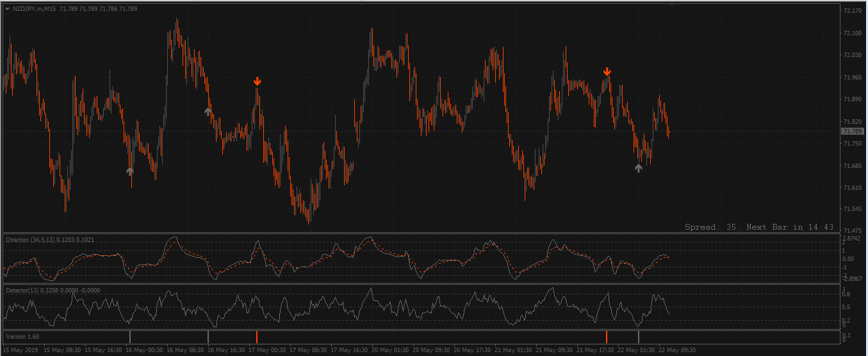Open the chart dropdown triangle beside NZDJPY.m
This screenshot has width=868, height=356.
click(7, 9)
